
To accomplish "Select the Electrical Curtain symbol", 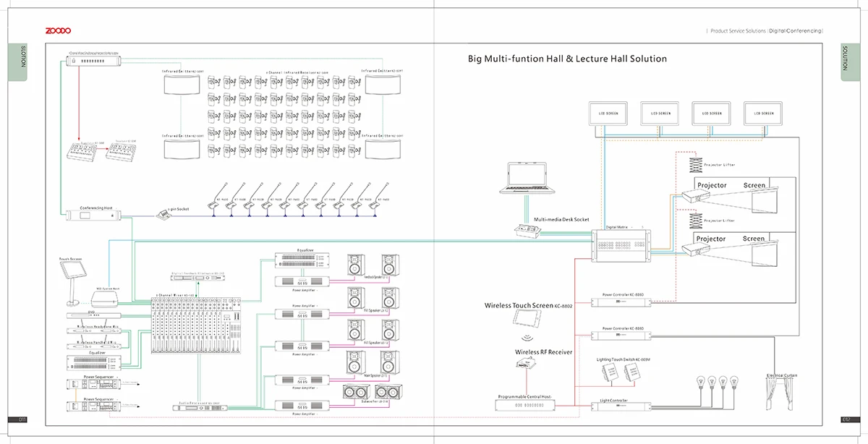I will (x=780, y=395).
